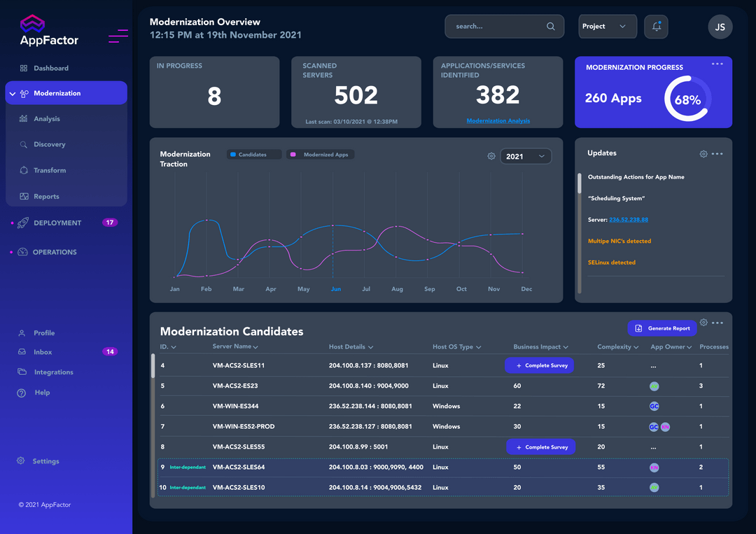
Task: Open the Project dropdown
Action: pos(607,27)
